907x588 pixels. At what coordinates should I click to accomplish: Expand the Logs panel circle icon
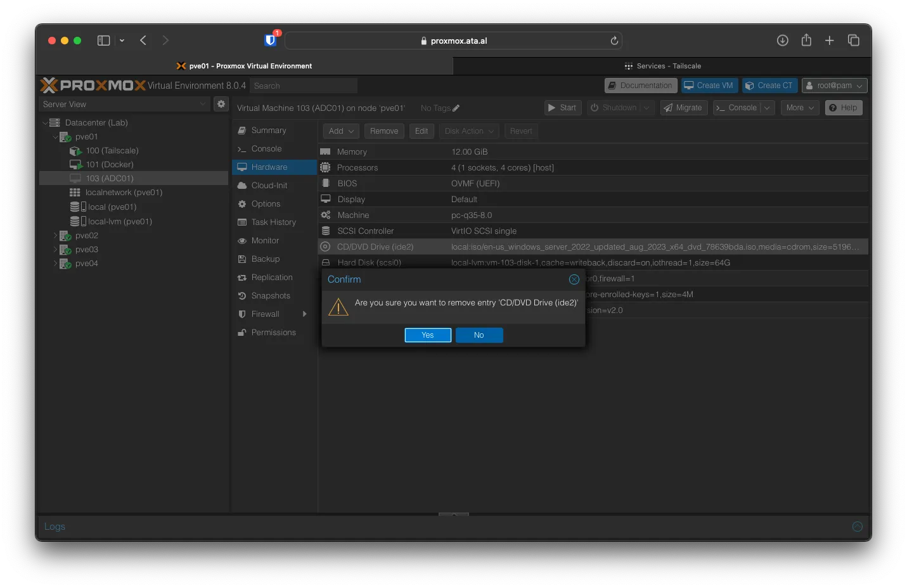[858, 527]
